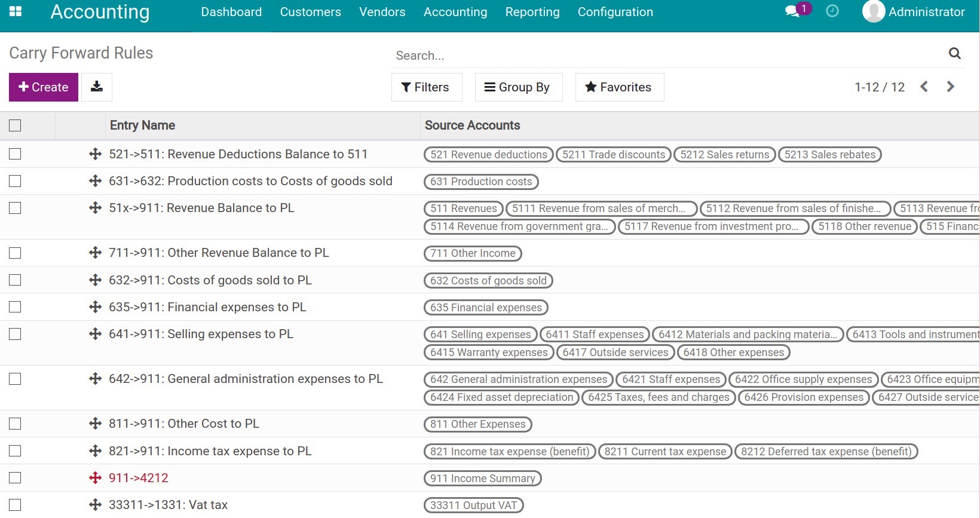The image size is (980, 518).
Task: Toggle the select-all checkbox in header
Action: pos(15,125)
